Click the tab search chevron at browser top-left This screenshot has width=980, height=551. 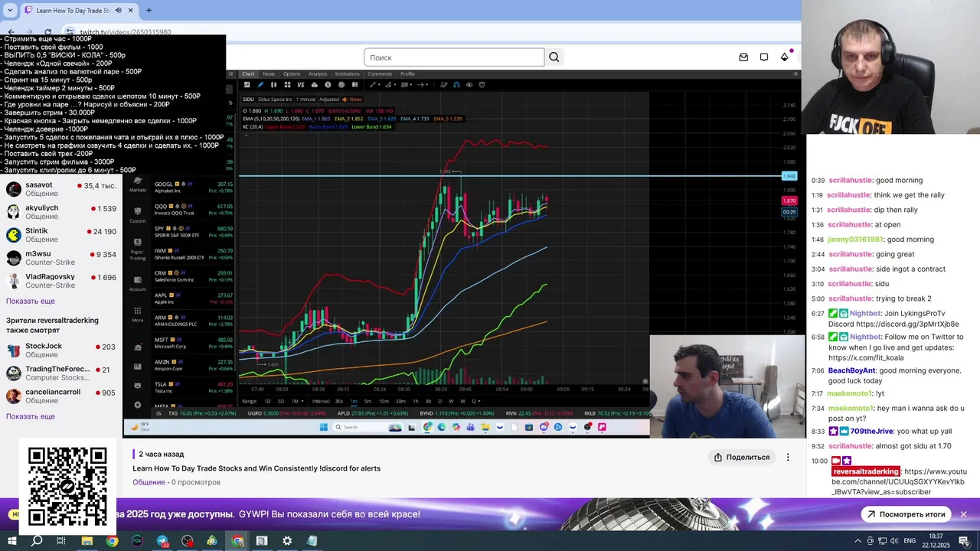tap(10, 11)
